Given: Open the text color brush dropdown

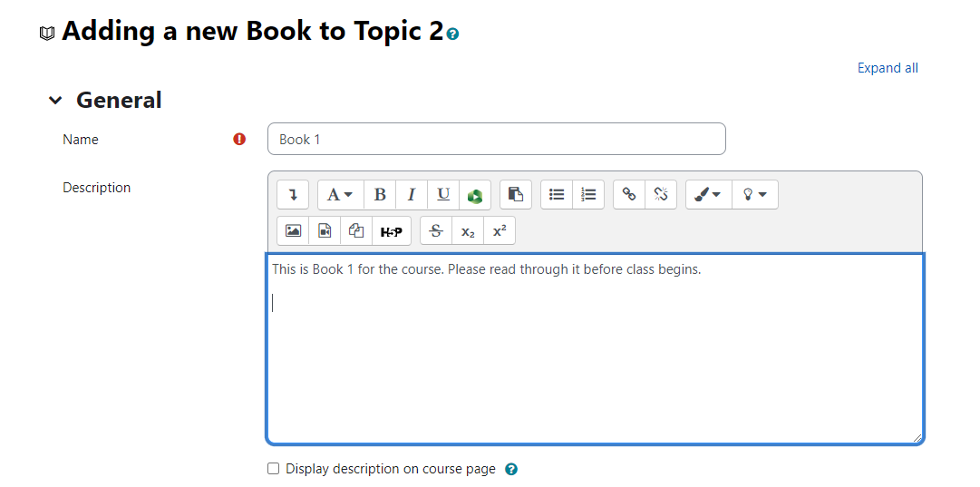Looking at the screenshot, I should tap(708, 194).
